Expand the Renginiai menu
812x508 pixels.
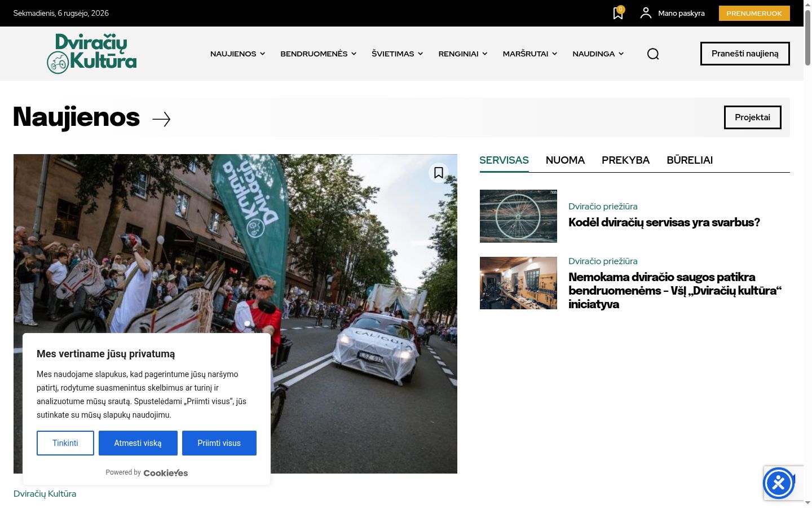(x=463, y=54)
